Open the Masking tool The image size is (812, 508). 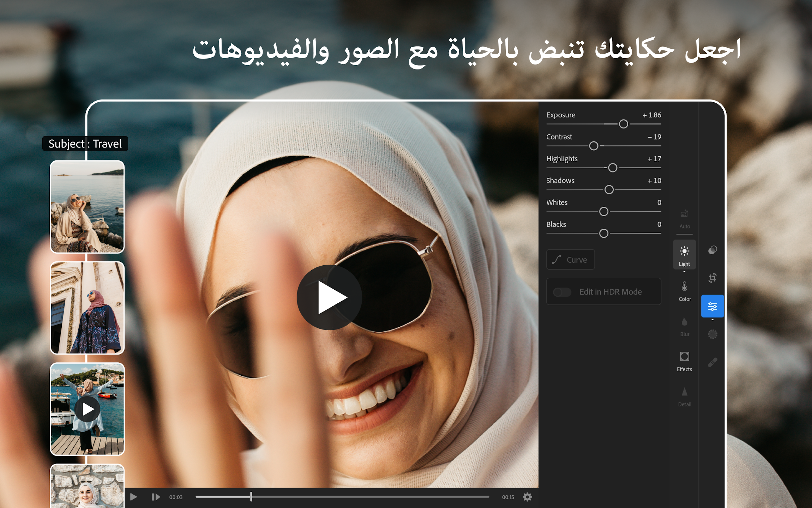712,334
